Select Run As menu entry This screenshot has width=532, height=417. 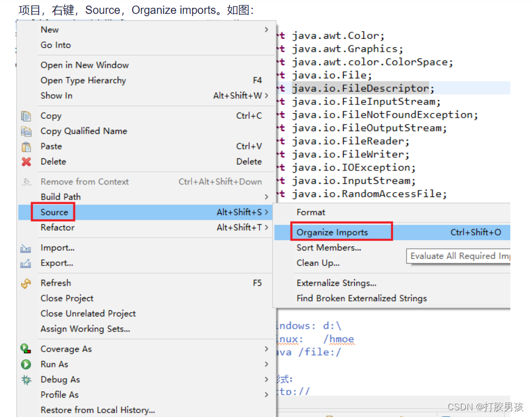click(146, 364)
